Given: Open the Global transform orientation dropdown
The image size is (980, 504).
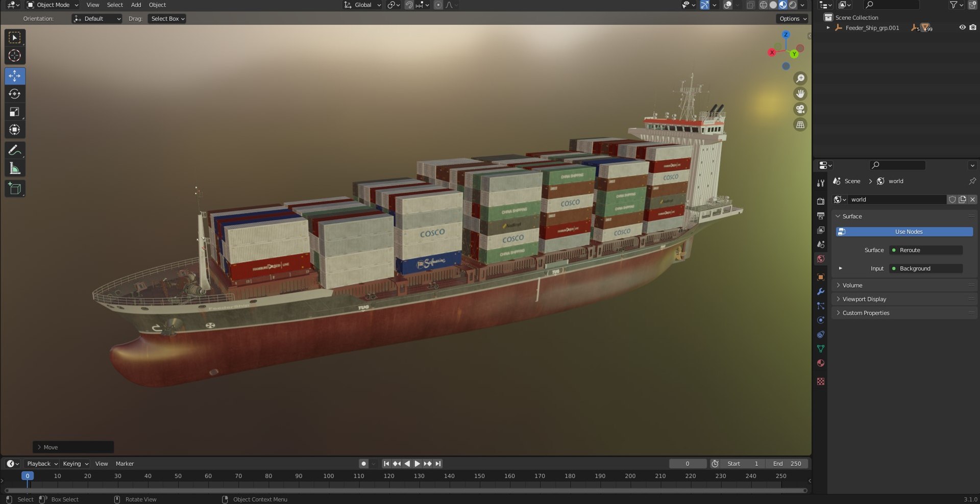Looking at the screenshot, I should click(362, 5).
